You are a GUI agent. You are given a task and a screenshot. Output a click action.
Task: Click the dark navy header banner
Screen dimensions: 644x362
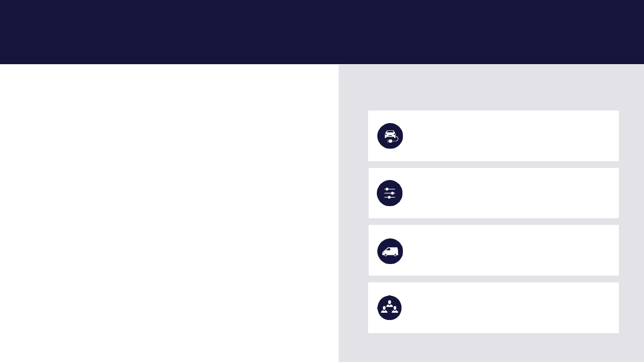click(x=322, y=32)
